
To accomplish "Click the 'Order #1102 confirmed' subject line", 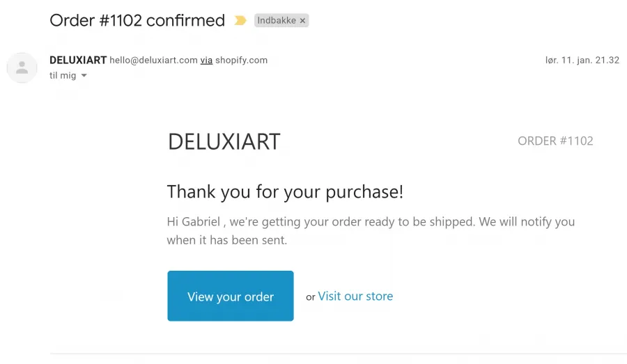I will (x=137, y=20).
